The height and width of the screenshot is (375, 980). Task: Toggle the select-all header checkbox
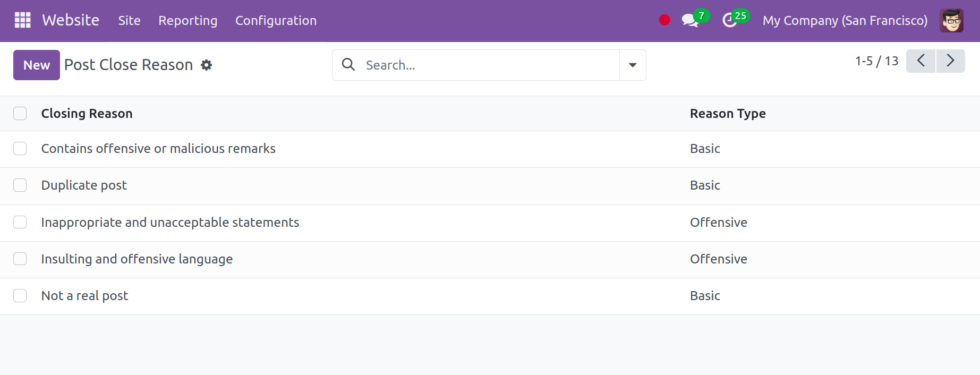[20, 114]
